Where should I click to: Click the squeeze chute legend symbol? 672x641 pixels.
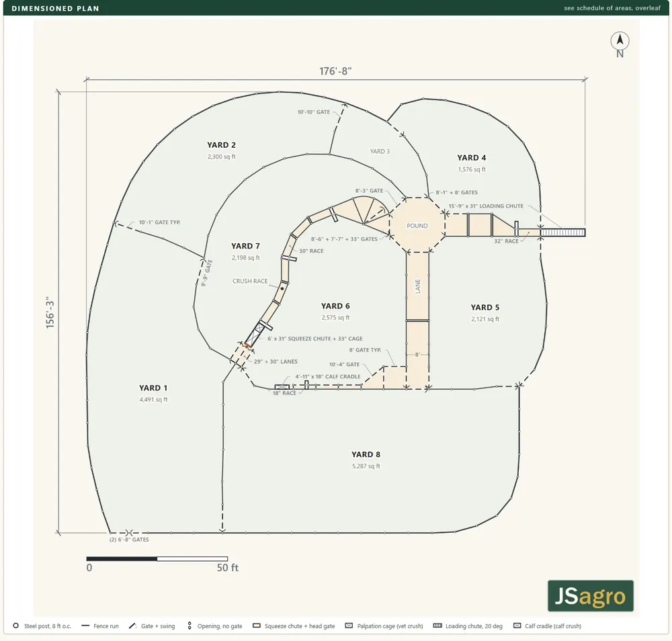coord(256,626)
